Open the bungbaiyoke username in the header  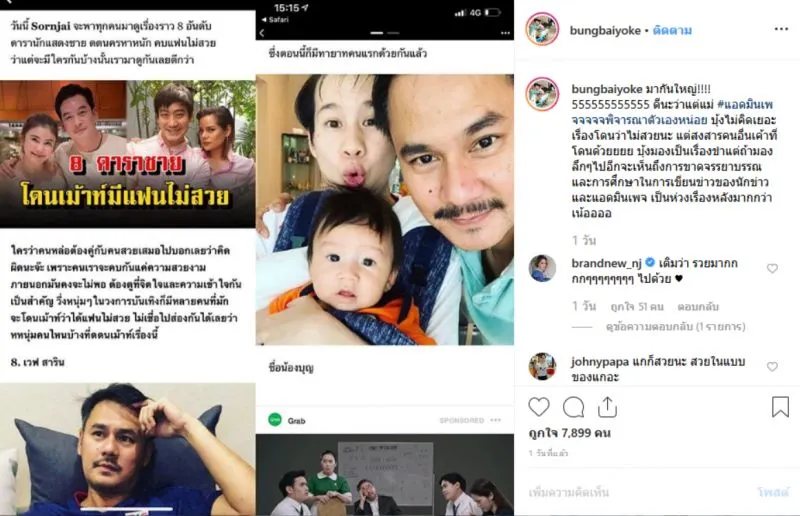coord(605,30)
